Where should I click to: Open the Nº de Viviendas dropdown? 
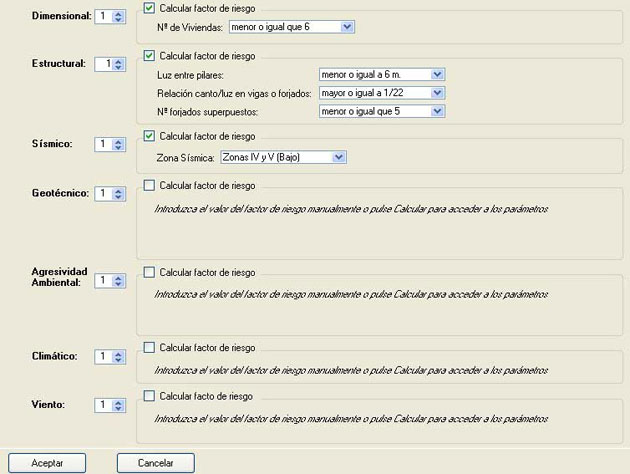pyautogui.click(x=347, y=26)
